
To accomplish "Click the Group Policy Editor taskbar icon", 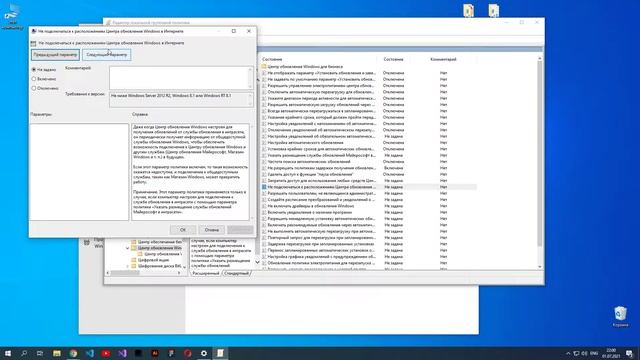I will click(x=220, y=353).
